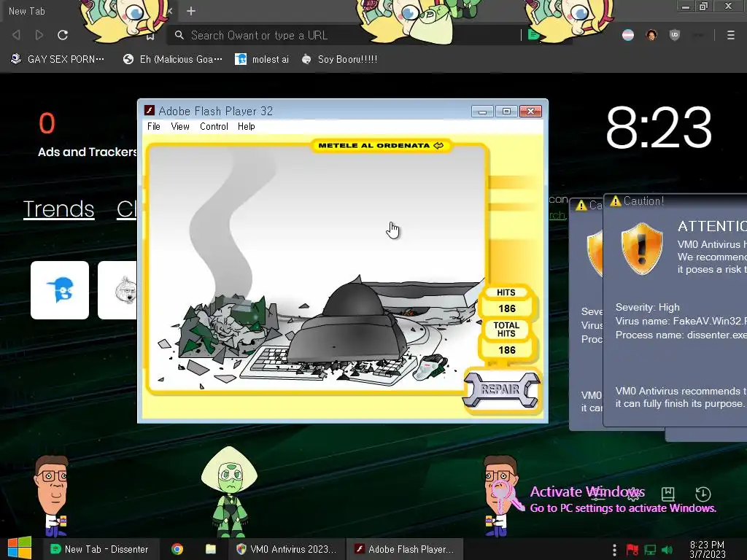Switch to Adobe Flash Player taskbar item
The width and height of the screenshot is (747, 560).
[x=404, y=549]
